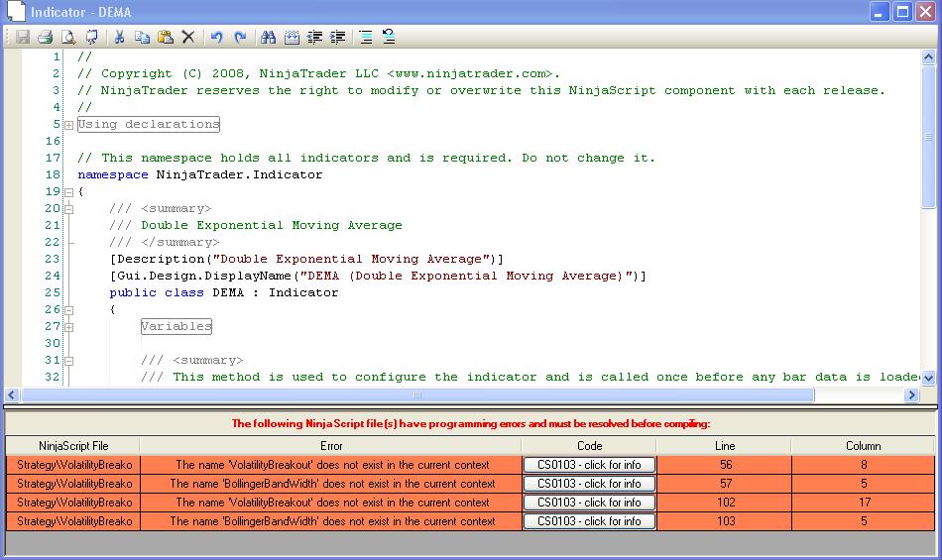Click line value 102 in the error table
This screenshot has height=560, width=942.
[x=726, y=503]
